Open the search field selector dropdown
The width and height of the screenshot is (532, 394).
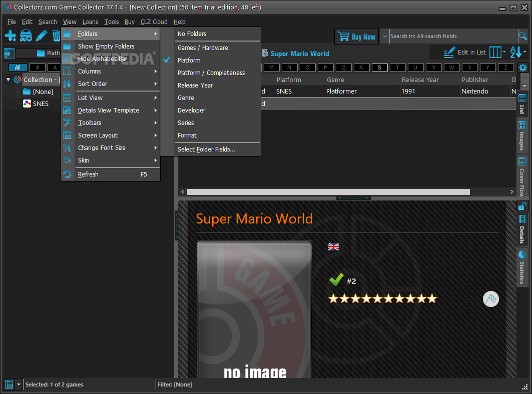pyautogui.click(x=385, y=36)
